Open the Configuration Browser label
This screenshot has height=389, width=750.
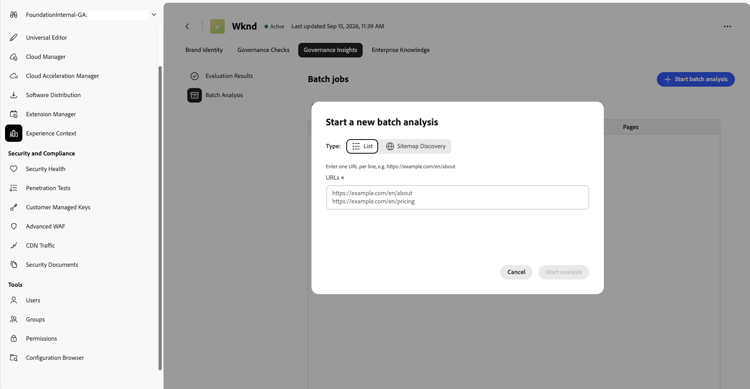point(55,357)
